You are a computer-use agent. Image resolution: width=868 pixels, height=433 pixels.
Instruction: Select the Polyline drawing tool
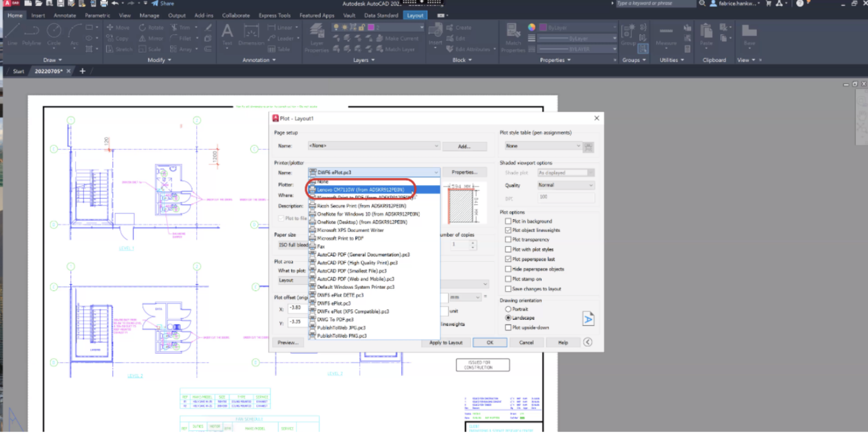pos(31,34)
